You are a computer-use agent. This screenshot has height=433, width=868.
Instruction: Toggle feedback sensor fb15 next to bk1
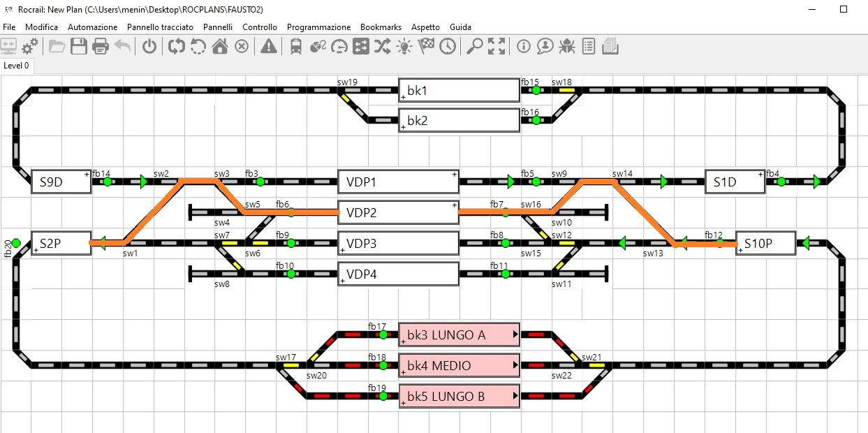point(536,90)
